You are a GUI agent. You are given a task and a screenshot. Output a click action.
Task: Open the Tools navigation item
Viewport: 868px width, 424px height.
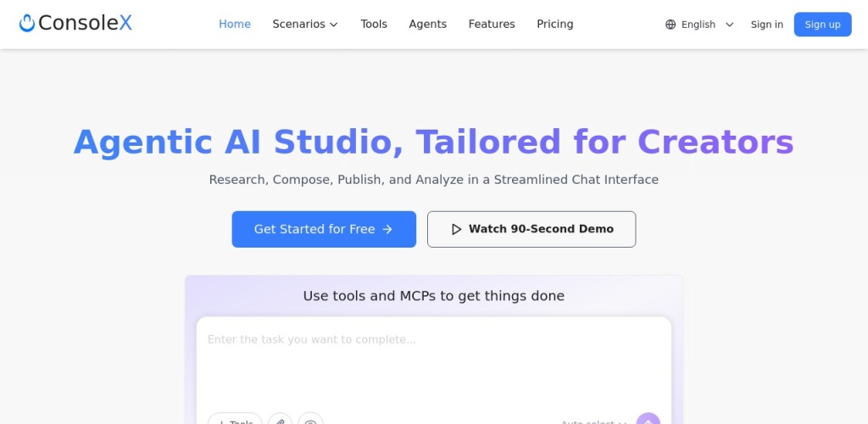[374, 24]
